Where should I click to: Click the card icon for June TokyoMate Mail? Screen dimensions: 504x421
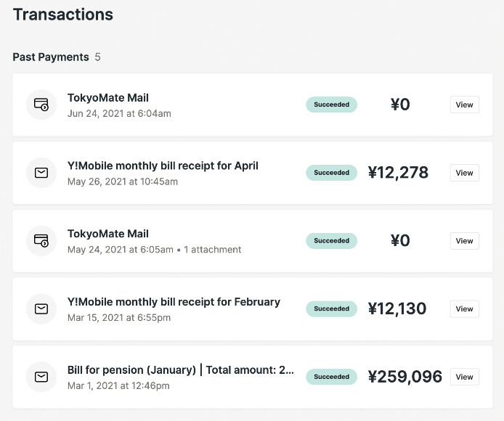[41, 105]
